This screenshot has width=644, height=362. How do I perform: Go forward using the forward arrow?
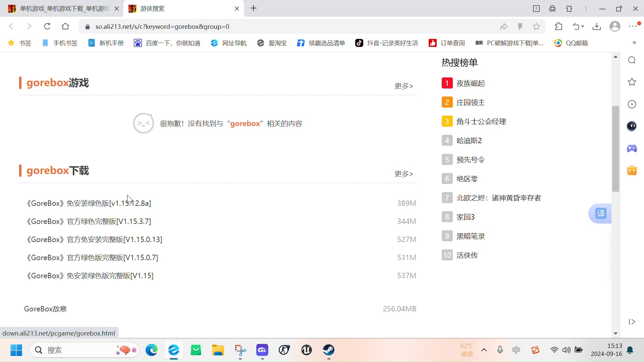click(29, 26)
